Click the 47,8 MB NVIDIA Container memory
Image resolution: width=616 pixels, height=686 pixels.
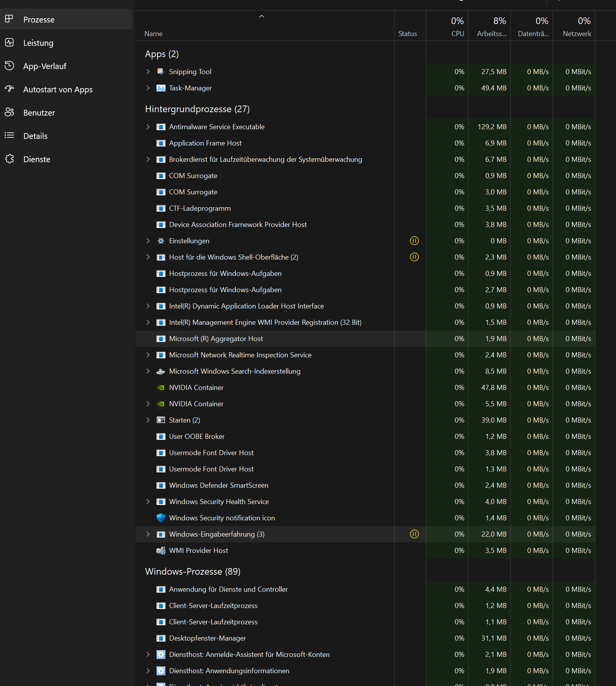pyautogui.click(x=494, y=388)
